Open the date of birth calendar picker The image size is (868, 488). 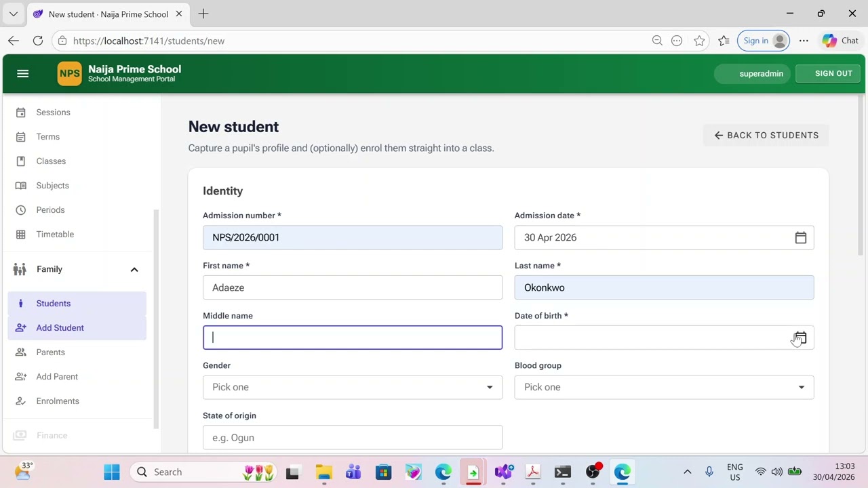pos(800,338)
